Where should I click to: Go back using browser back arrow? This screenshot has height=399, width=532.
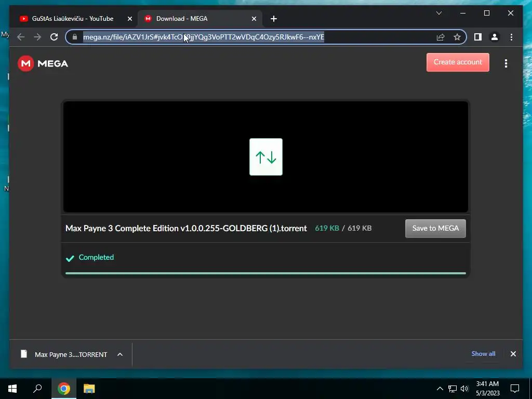point(21,37)
